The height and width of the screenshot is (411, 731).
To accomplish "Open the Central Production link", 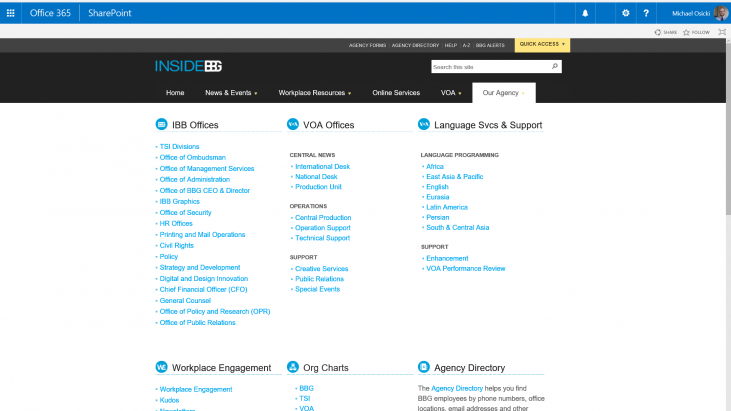I will (323, 218).
